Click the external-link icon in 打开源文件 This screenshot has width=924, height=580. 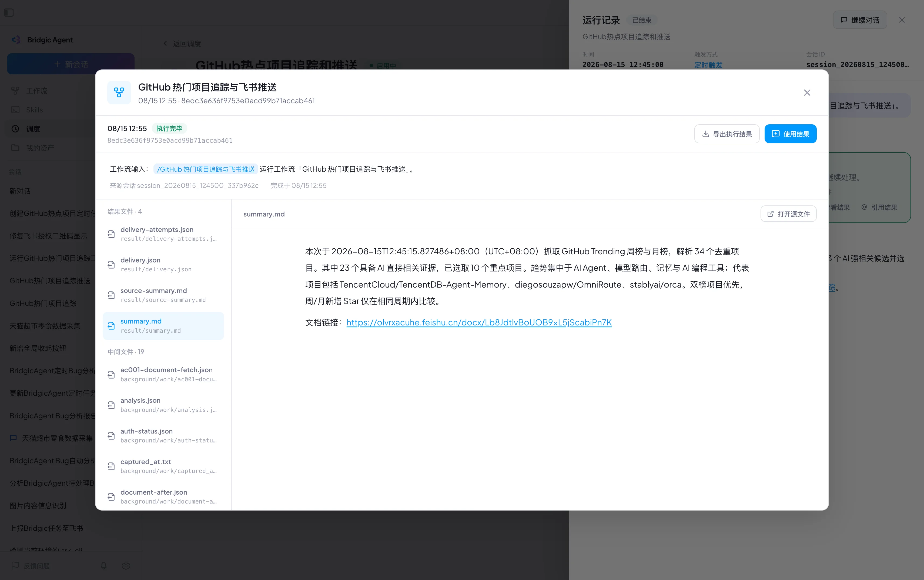pos(770,214)
